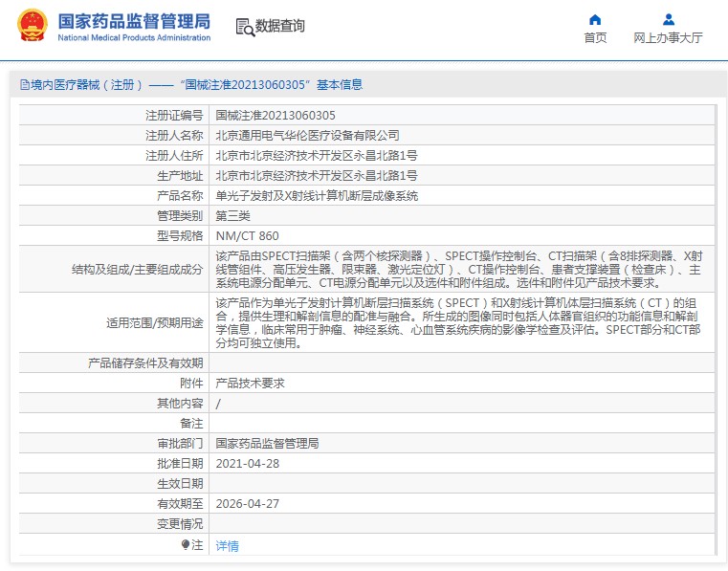Click the 结构及组成 description text
The width and height of the screenshot is (728, 571).
tap(459, 270)
